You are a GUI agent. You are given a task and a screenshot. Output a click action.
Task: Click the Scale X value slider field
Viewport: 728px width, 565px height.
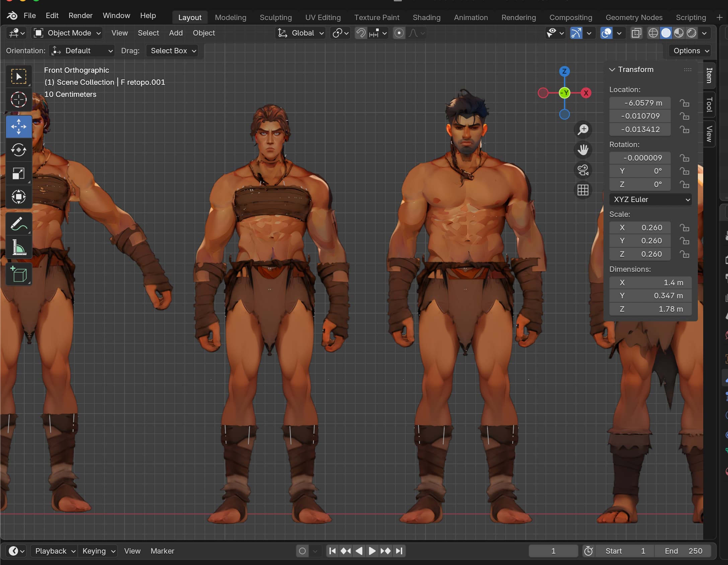640,228
